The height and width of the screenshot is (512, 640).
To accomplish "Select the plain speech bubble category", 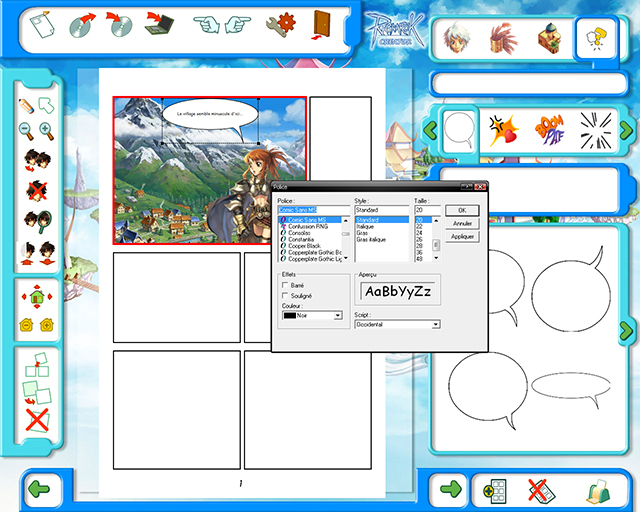I will click(x=460, y=130).
